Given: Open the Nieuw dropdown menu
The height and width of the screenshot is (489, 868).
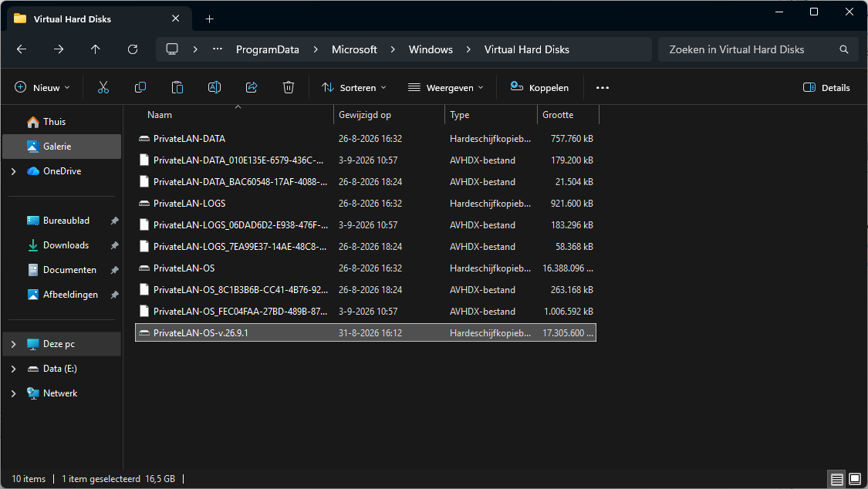Looking at the screenshot, I should 42,87.
